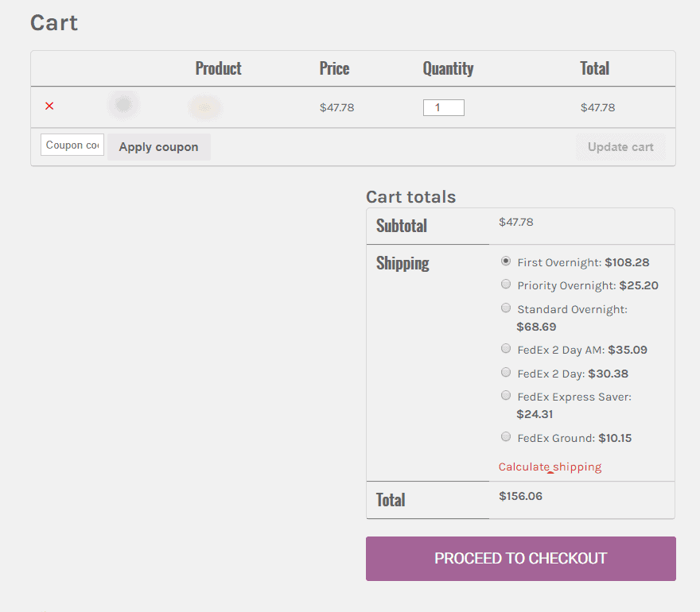
Task: Focus the quantity field showing 1
Action: [443, 107]
